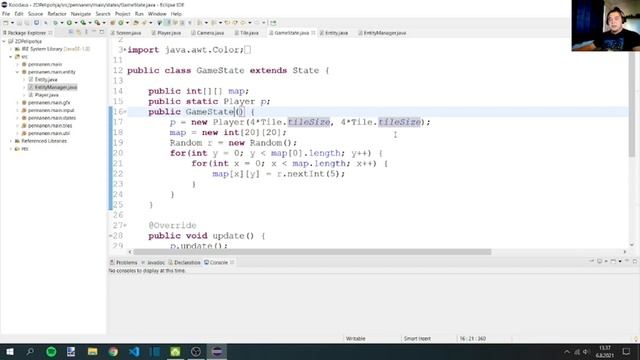Expand the Referenced Libraries node
640x360 pixels.
coord(11,141)
